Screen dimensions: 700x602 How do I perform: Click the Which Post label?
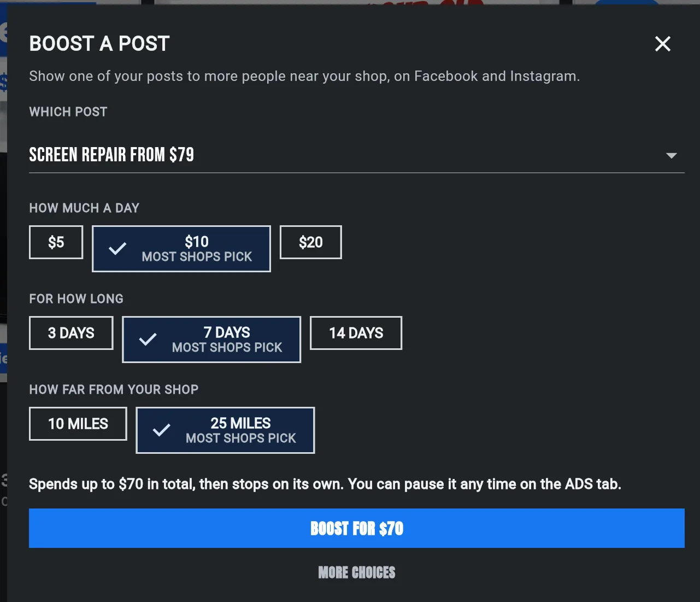[68, 112]
